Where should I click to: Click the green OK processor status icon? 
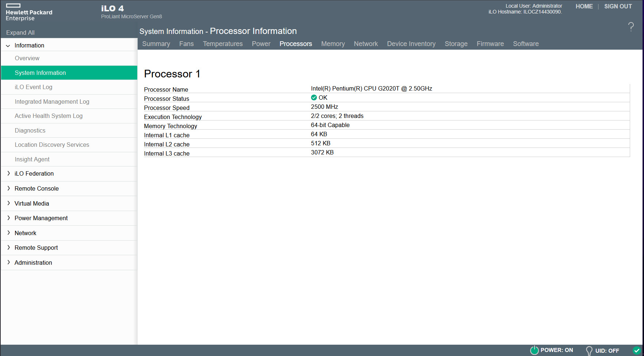click(314, 97)
